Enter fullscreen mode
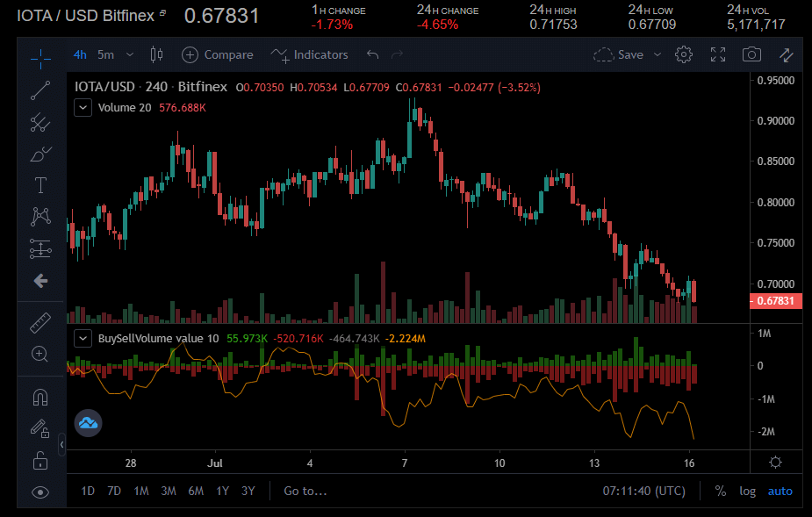This screenshot has height=517, width=812. pos(718,54)
